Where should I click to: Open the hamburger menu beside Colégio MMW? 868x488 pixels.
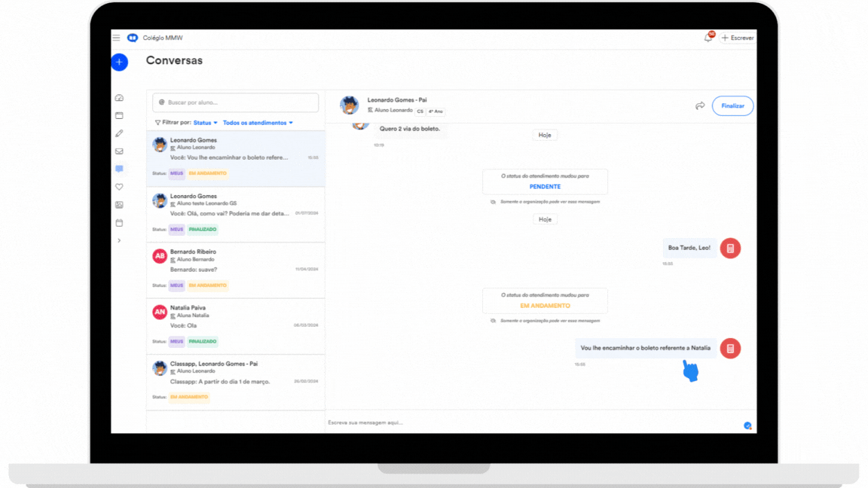[116, 38]
